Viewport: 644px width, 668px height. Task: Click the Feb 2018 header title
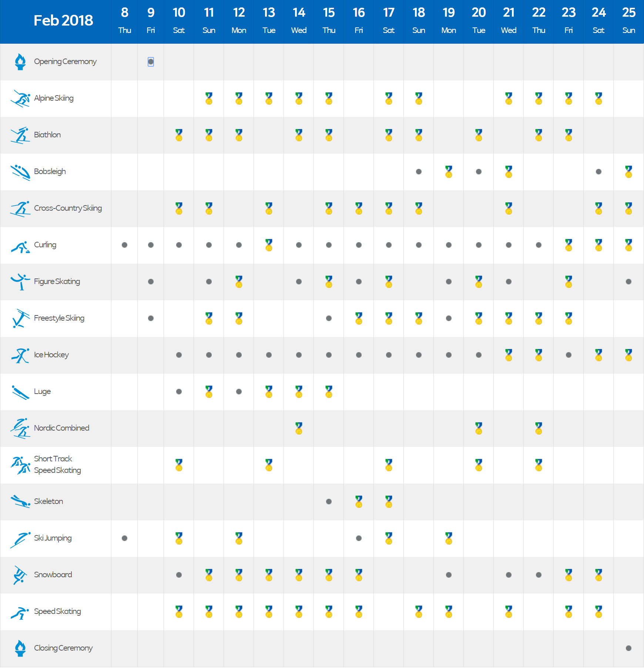(63, 21)
